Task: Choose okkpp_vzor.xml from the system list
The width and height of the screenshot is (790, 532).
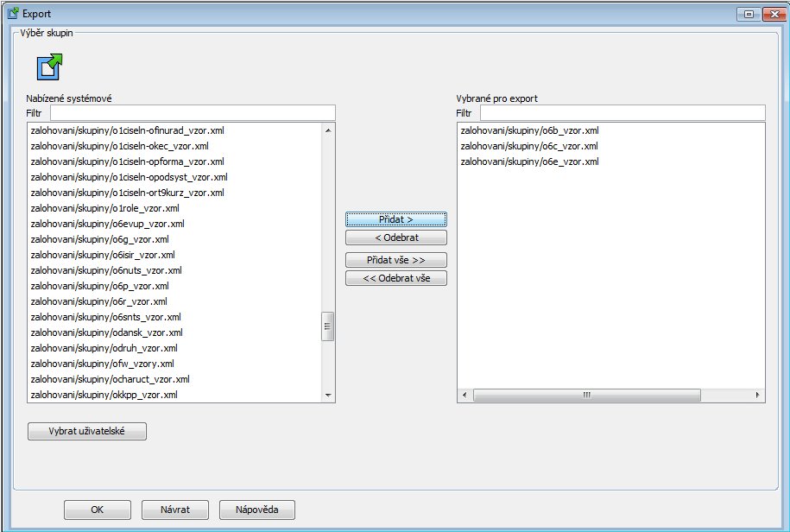Action: point(104,395)
